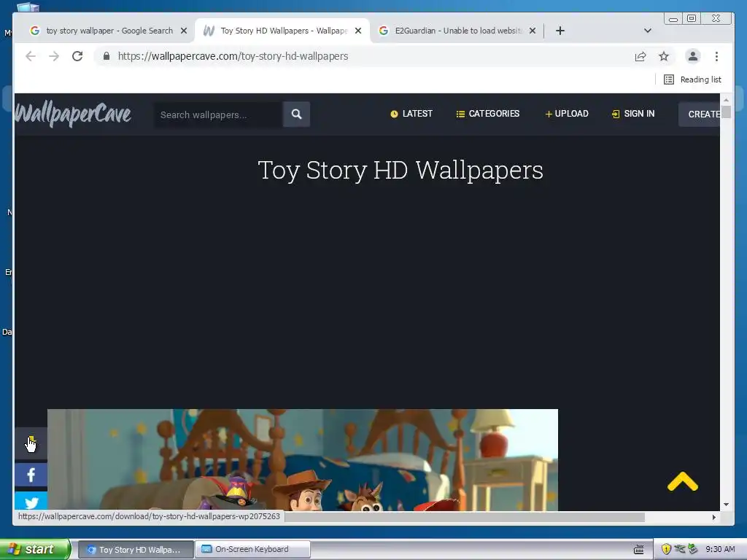
Task: Focus the Search wallpapers field
Action: click(218, 114)
